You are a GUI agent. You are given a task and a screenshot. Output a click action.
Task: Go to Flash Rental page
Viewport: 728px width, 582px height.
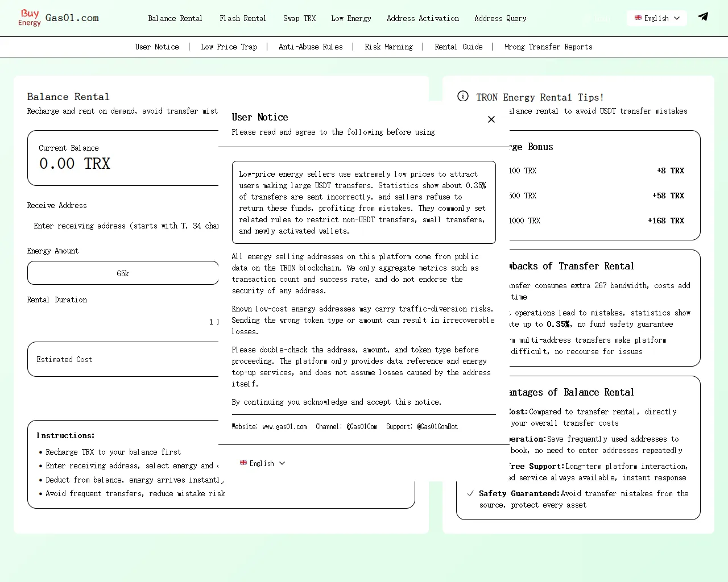tap(243, 18)
